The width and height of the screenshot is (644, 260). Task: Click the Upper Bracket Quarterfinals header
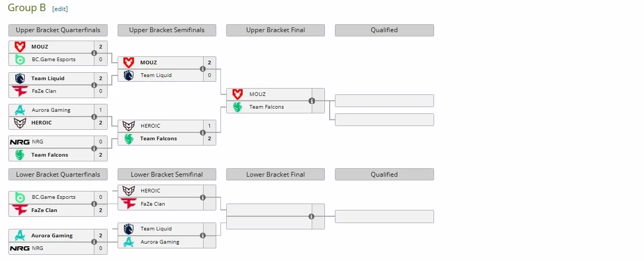[x=58, y=30]
